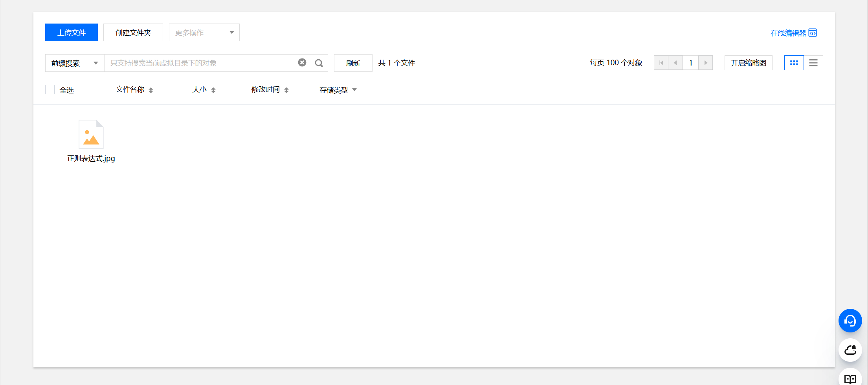Check the 全选 select-all checkbox
Image resolution: width=868 pixels, height=385 pixels.
tap(50, 89)
